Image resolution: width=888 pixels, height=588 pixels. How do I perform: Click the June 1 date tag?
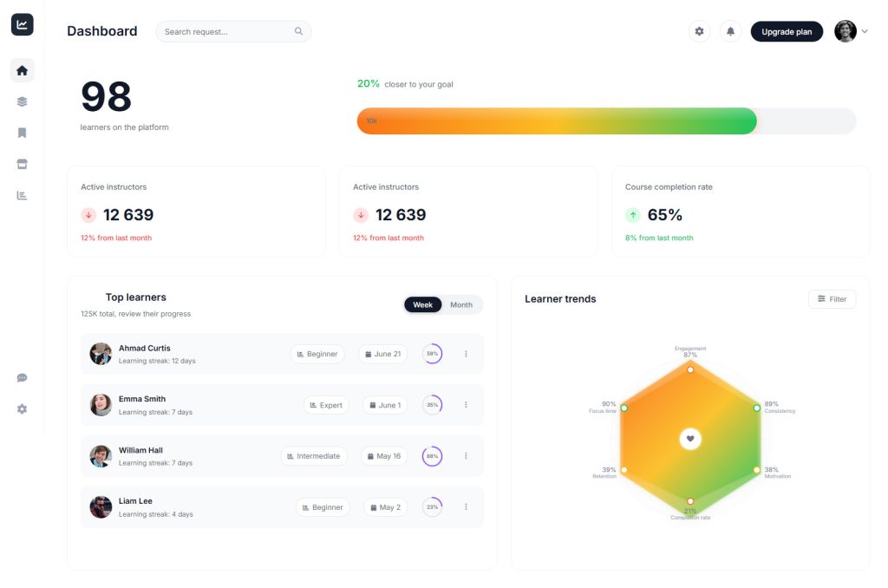[385, 405]
